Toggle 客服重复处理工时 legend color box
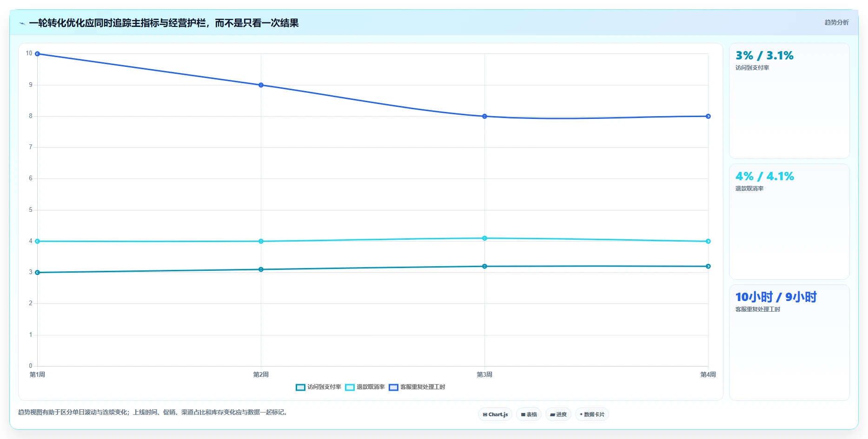The width and height of the screenshot is (868, 439). (x=393, y=387)
